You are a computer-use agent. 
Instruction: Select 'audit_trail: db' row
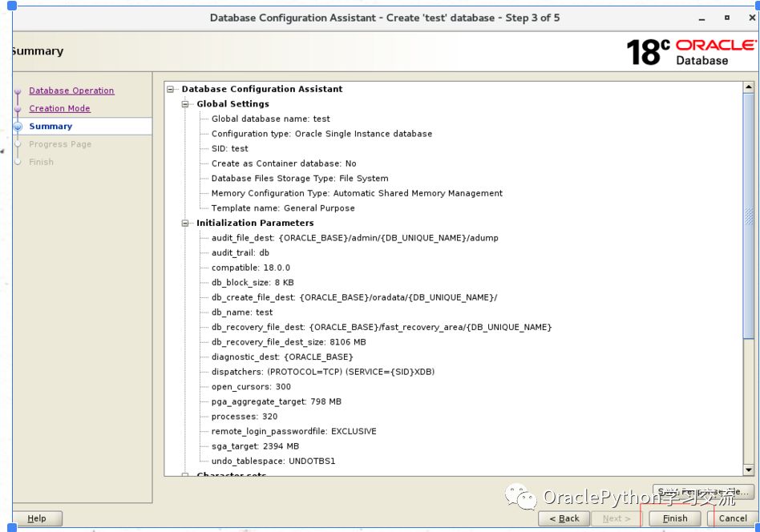tap(240, 253)
